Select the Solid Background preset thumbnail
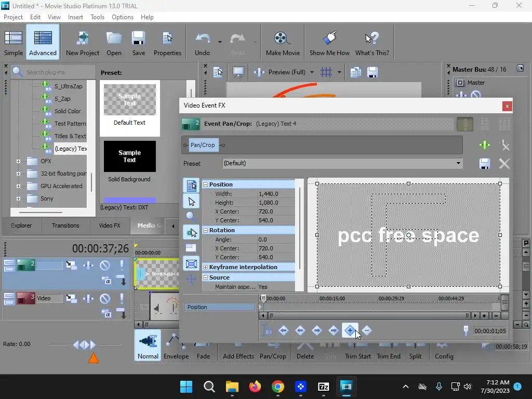This screenshot has width=532, height=399. coord(129,156)
